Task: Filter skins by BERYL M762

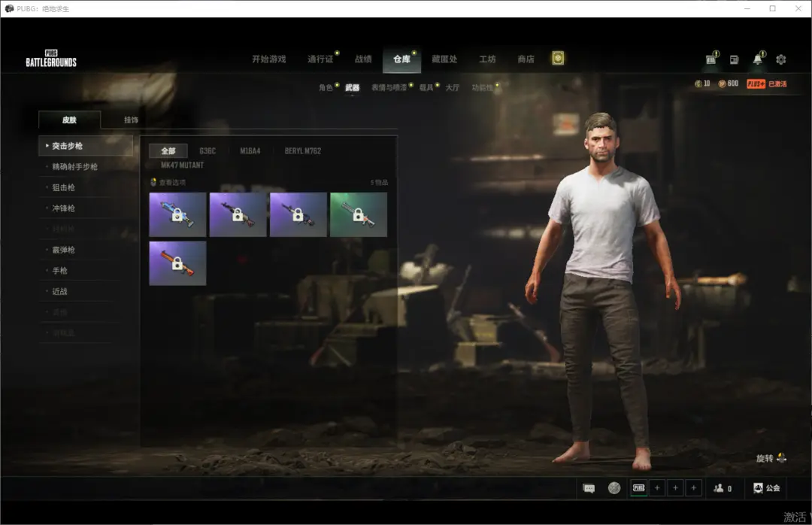Action: (303, 151)
